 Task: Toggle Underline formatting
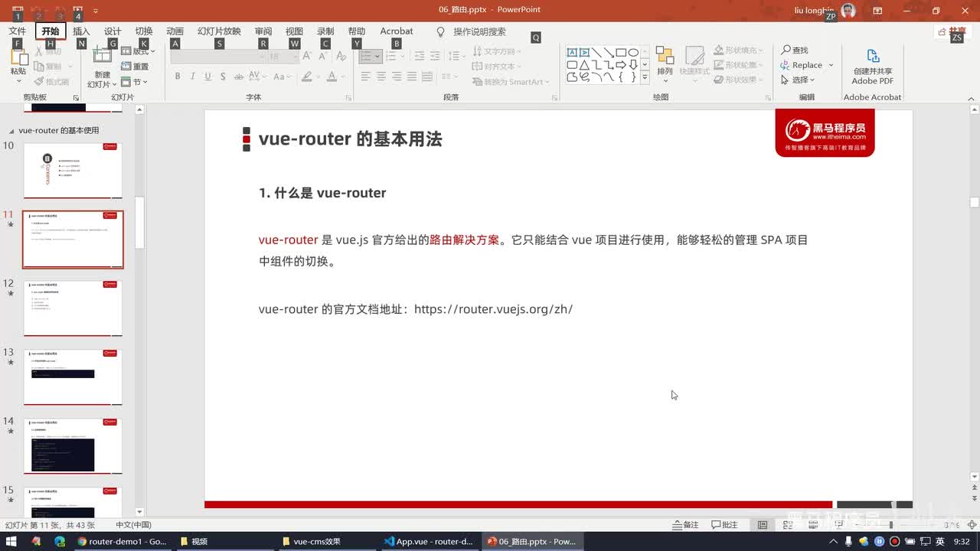click(x=207, y=77)
